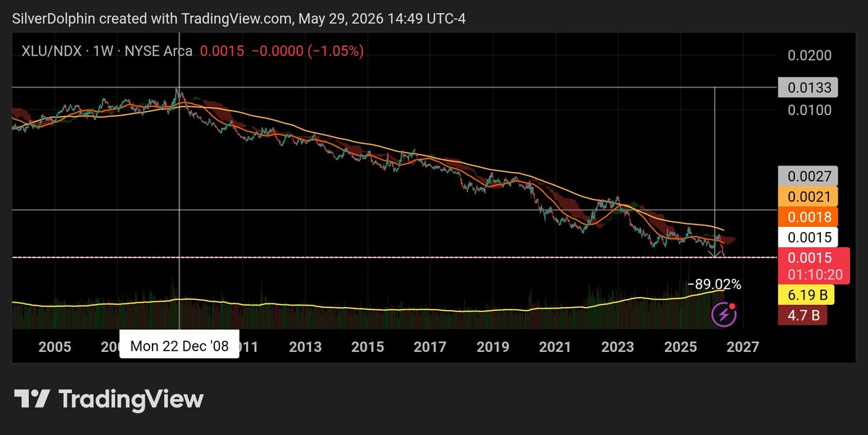Click the Mon 22 Dec '08 date label
Viewport: 868px width, 435px height.
179,346
